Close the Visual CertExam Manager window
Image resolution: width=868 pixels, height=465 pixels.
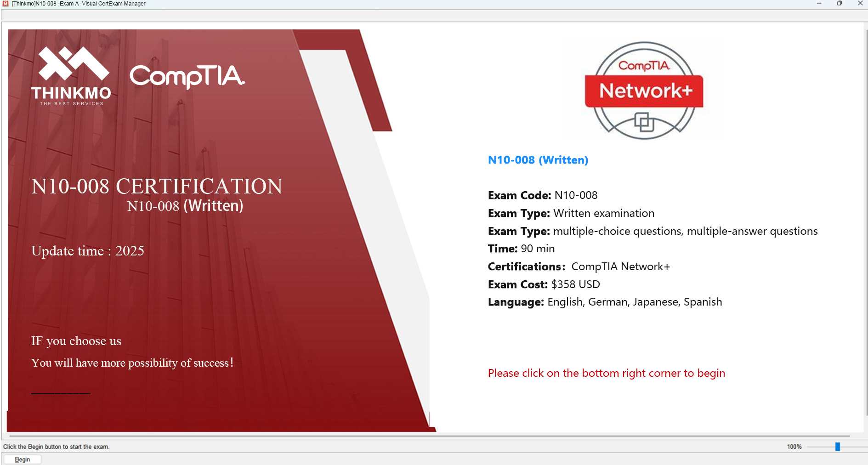[x=860, y=4]
